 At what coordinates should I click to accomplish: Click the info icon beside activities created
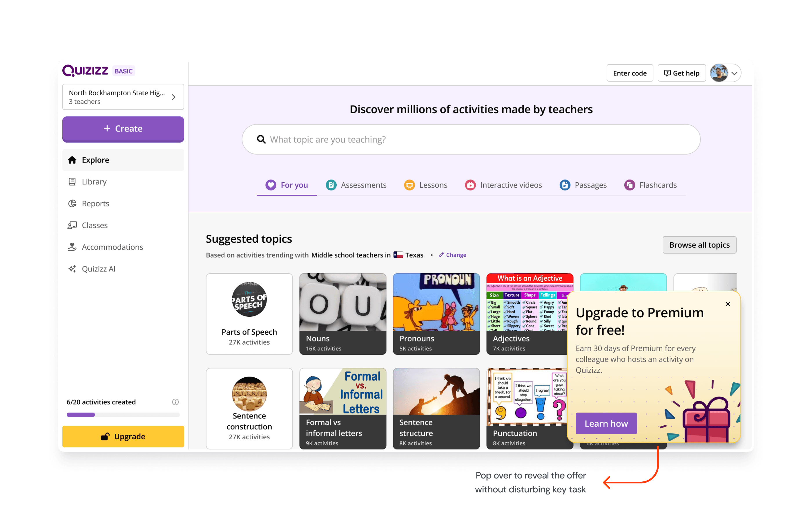(x=175, y=402)
